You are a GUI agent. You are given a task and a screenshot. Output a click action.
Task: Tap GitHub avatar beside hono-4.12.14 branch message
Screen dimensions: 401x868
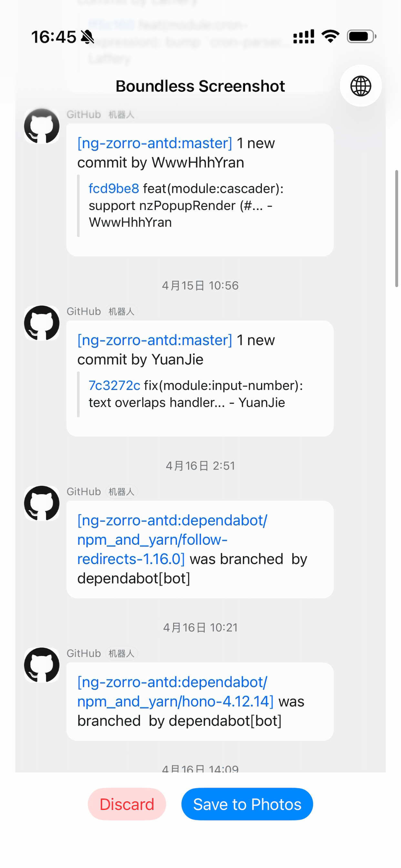[x=42, y=665]
